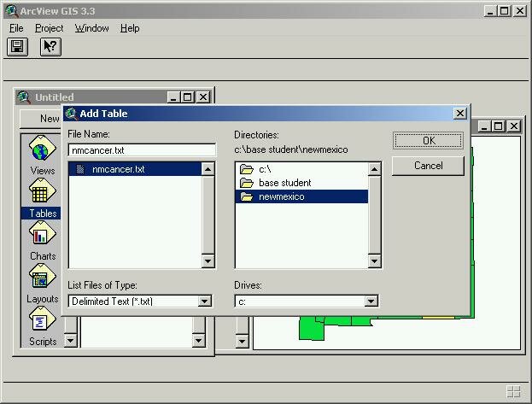This screenshot has width=532, height=404.
Task: Open the Views icon in project window
Action: [43, 148]
